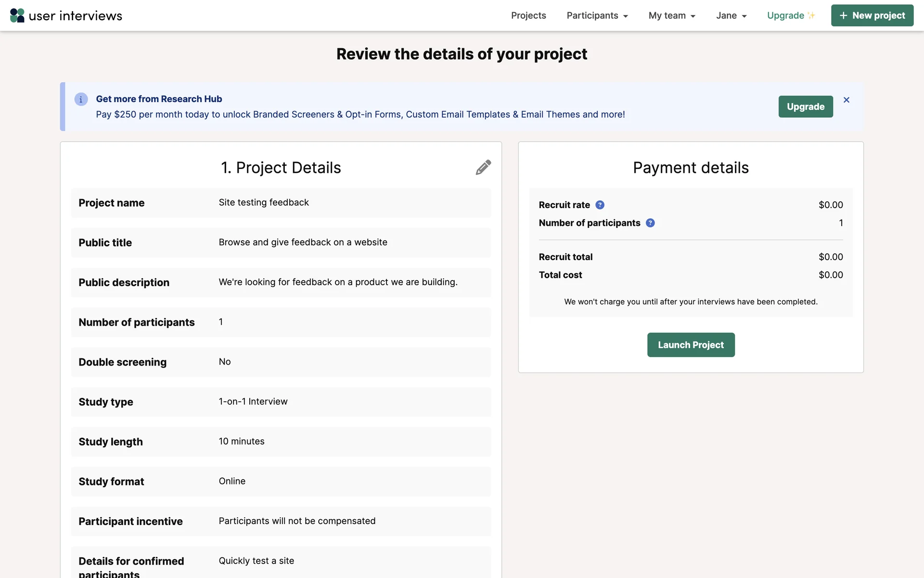The height and width of the screenshot is (578, 924).
Task: Click the green Upgrade banner button
Action: 806,106
